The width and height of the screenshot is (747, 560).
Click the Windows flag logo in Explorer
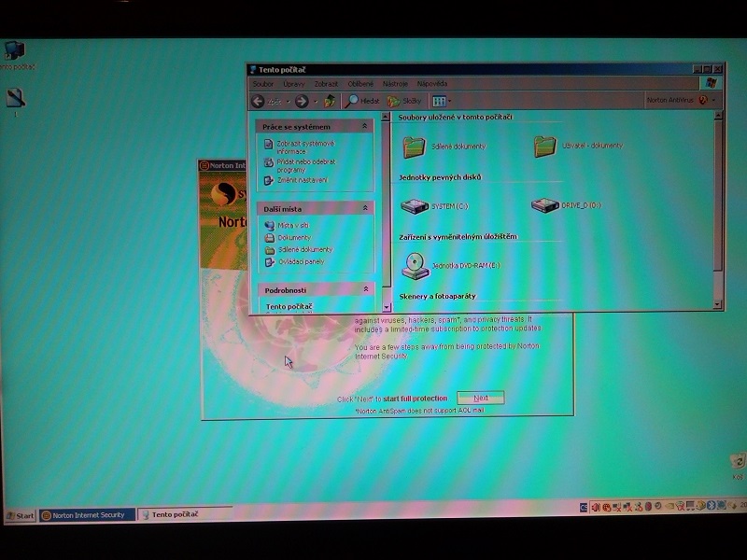click(711, 83)
